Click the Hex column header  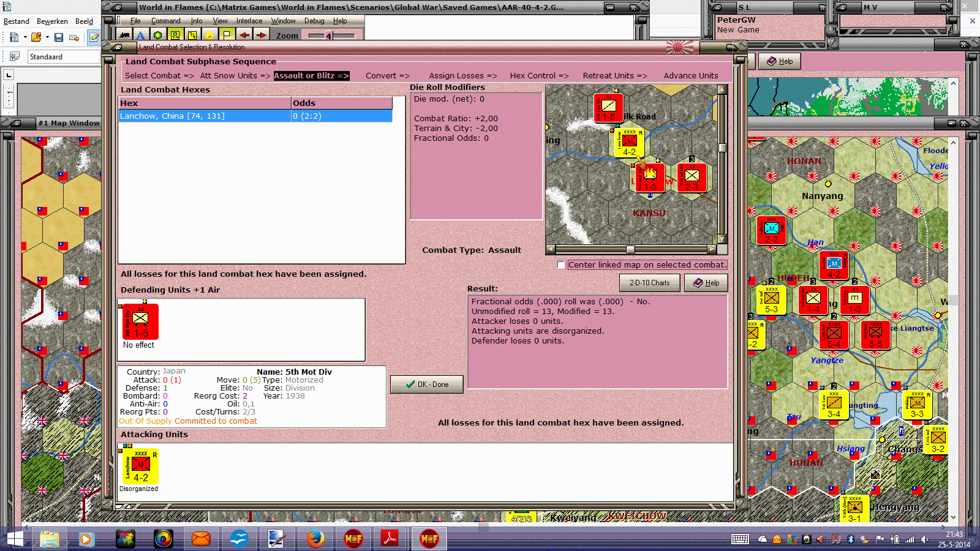[x=205, y=103]
